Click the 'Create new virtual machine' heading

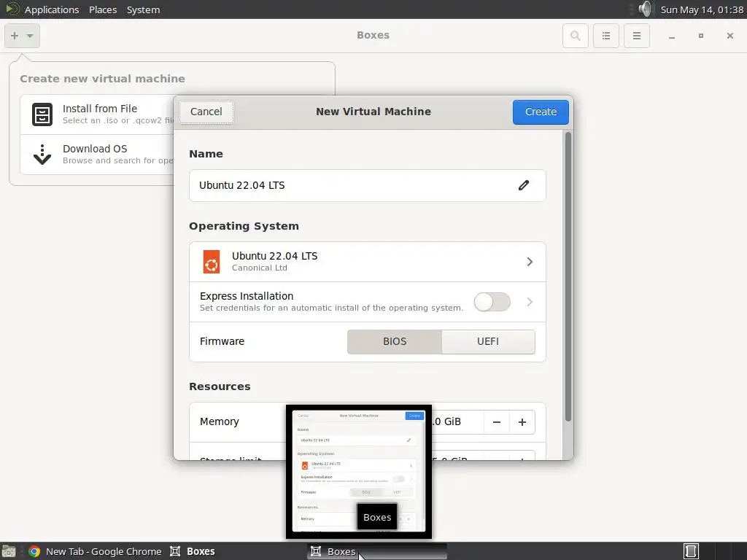(102, 79)
